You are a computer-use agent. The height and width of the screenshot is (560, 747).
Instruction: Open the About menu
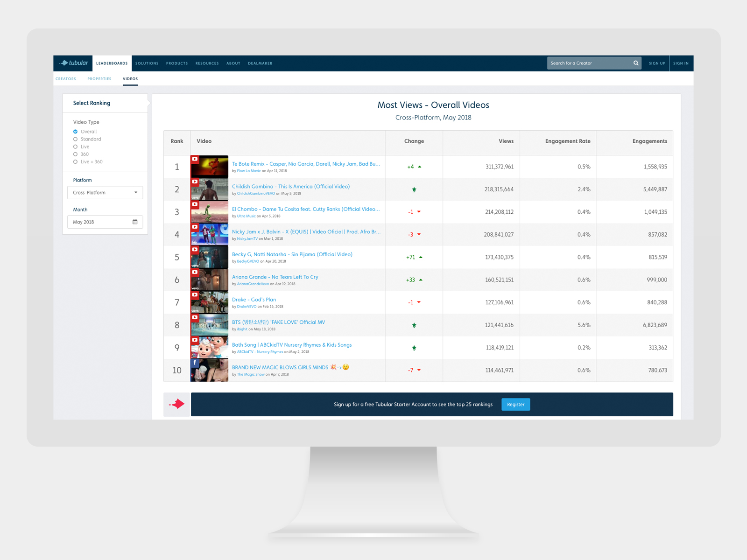point(233,63)
